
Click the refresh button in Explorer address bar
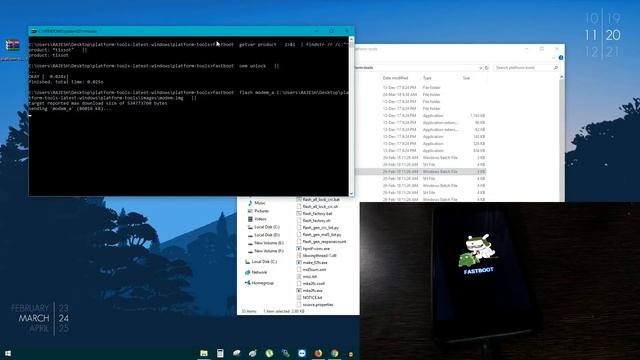(x=487, y=68)
